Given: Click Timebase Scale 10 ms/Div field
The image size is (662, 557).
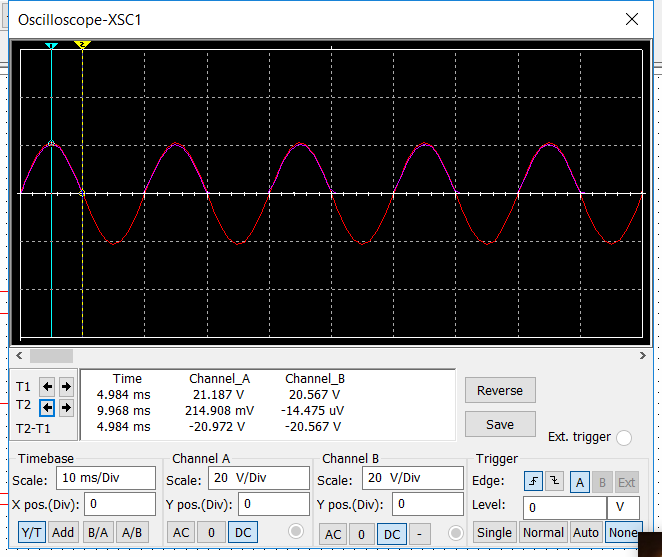Looking at the screenshot, I should [x=105, y=478].
